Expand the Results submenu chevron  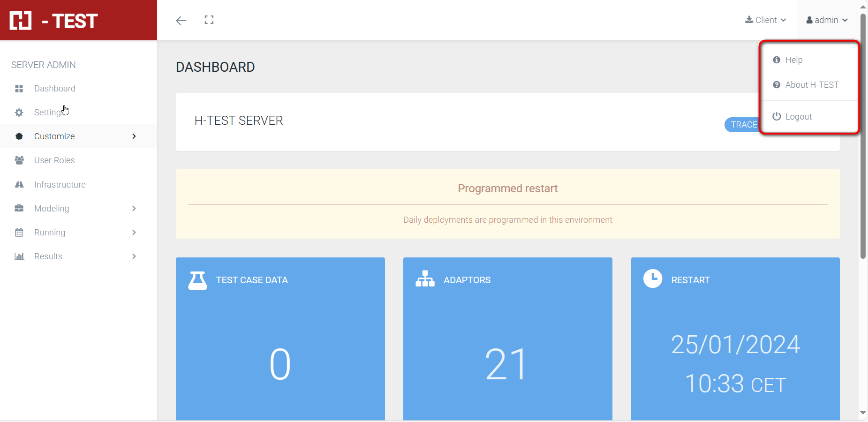(134, 256)
